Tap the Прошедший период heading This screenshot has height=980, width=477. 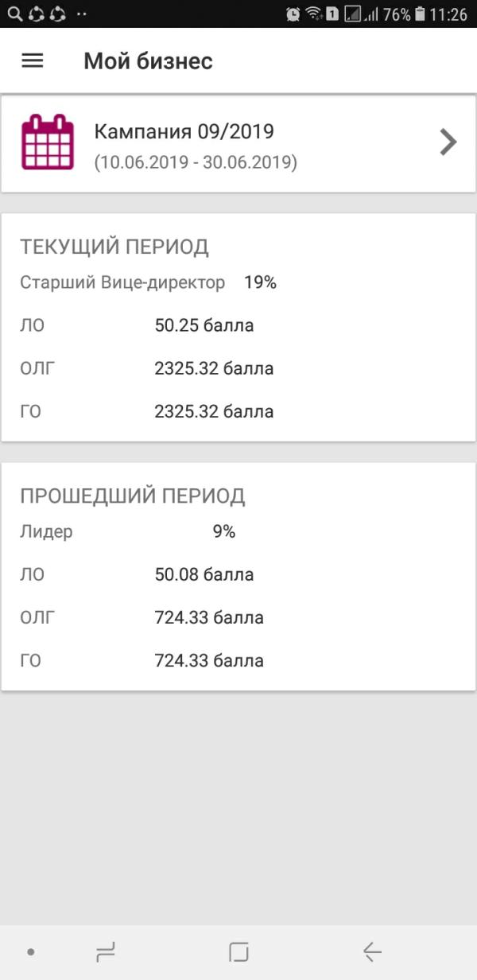(x=132, y=496)
